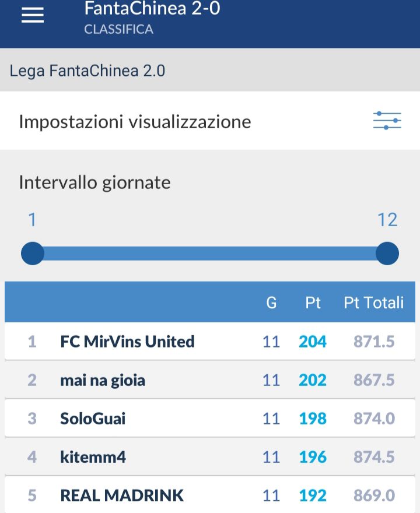This screenshot has width=420, height=513.
Task: Click the Intervallo giornate slider track
Action: [210, 254]
